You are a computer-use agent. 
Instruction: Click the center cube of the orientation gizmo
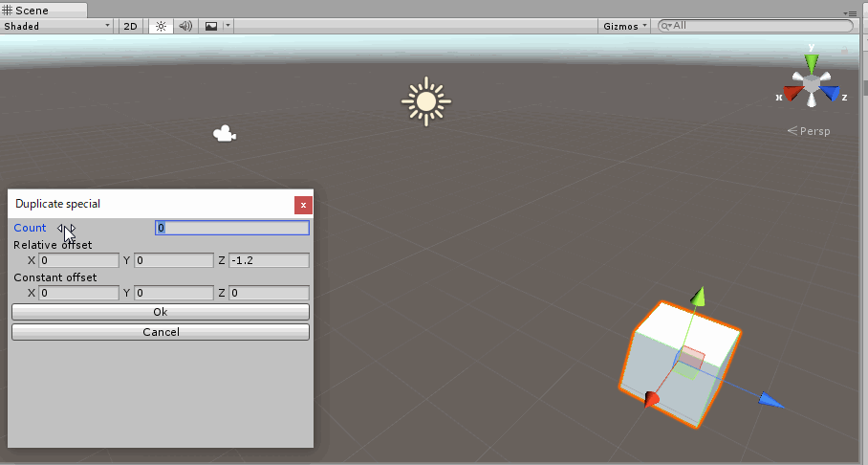(812, 83)
